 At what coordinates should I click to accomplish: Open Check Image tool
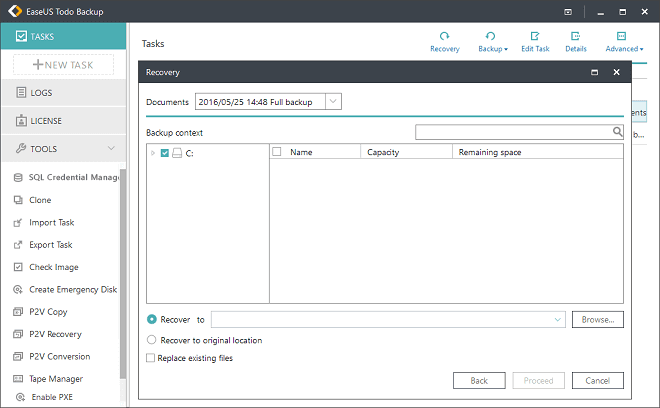pyautogui.click(x=53, y=267)
